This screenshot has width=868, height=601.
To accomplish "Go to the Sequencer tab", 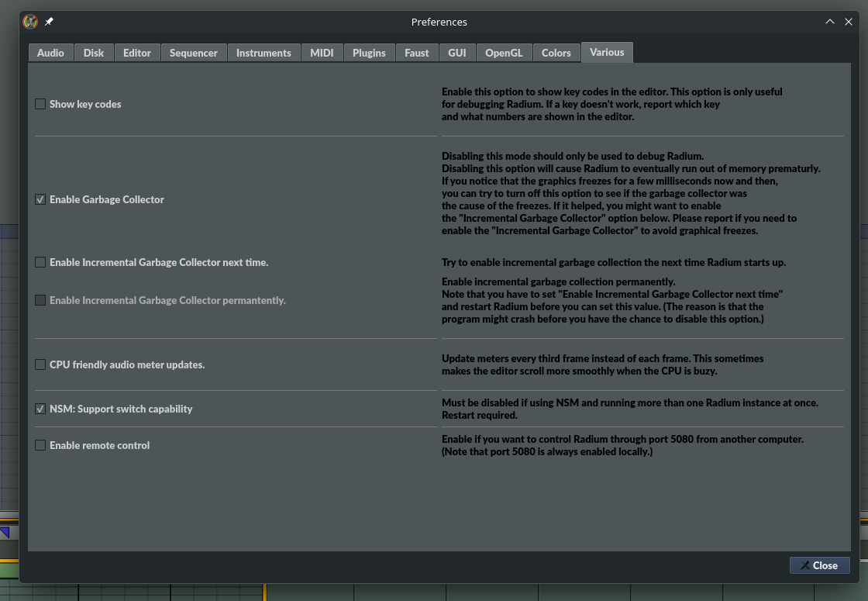I will 194,53.
